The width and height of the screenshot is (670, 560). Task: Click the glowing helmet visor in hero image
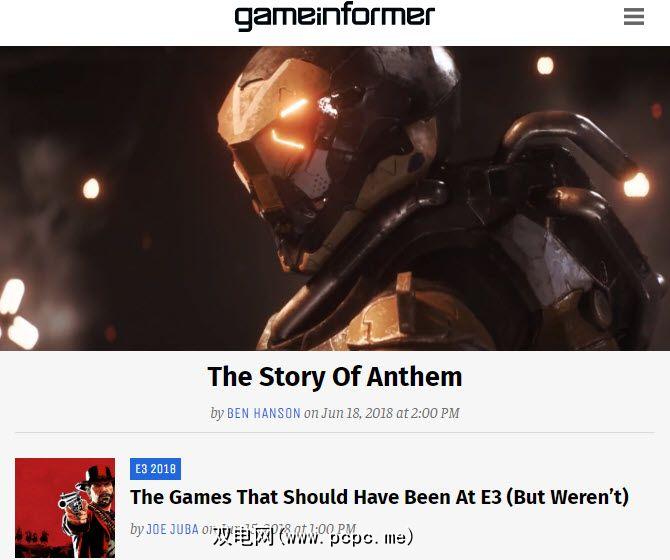(x=289, y=124)
